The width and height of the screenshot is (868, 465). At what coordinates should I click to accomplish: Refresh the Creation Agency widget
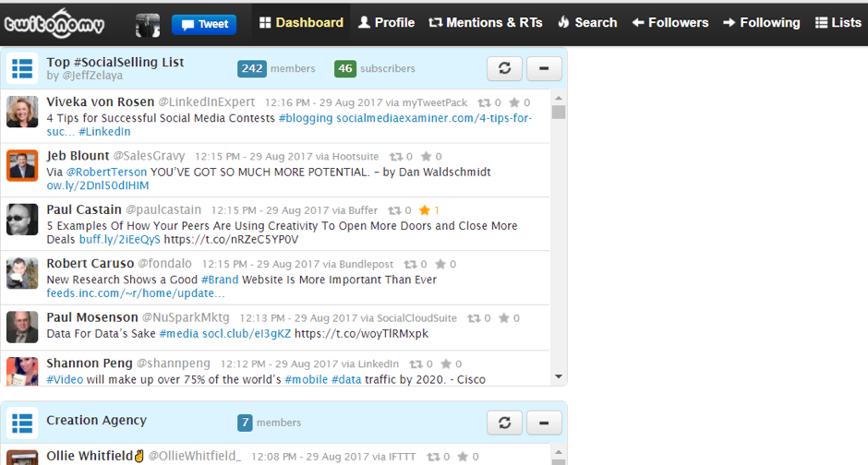click(504, 423)
